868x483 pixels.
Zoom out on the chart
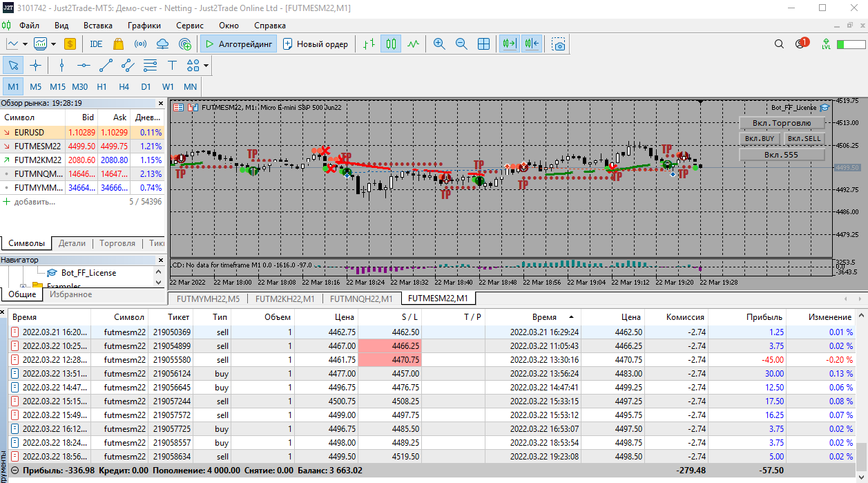461,44
